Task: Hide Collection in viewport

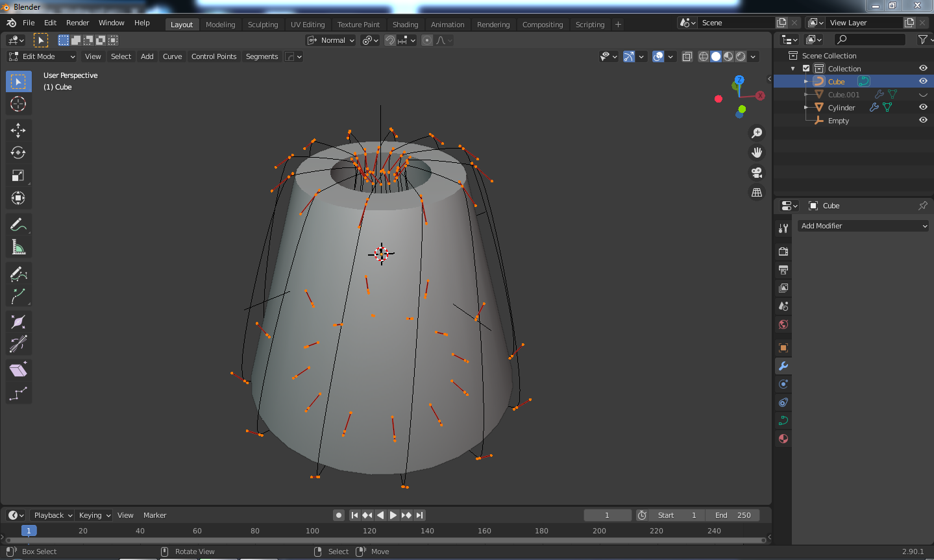Action: coord(923,68)
